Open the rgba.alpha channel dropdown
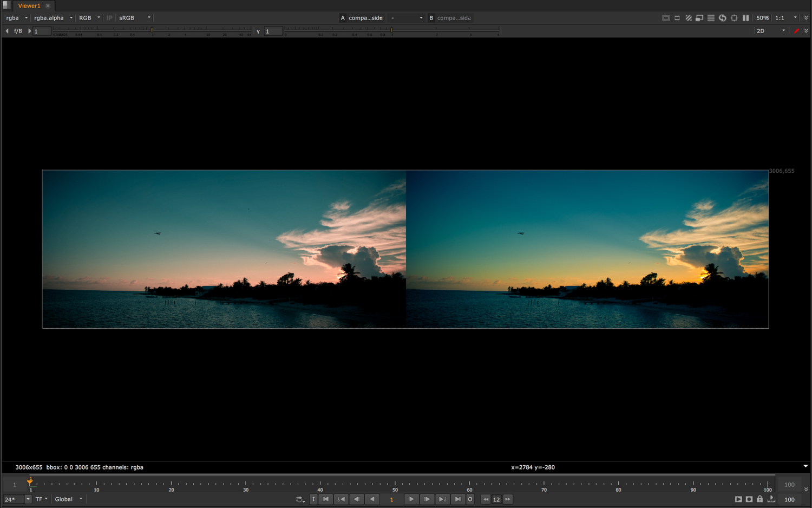The height and width of the screenshot is (508, 812). pos(53,18)
